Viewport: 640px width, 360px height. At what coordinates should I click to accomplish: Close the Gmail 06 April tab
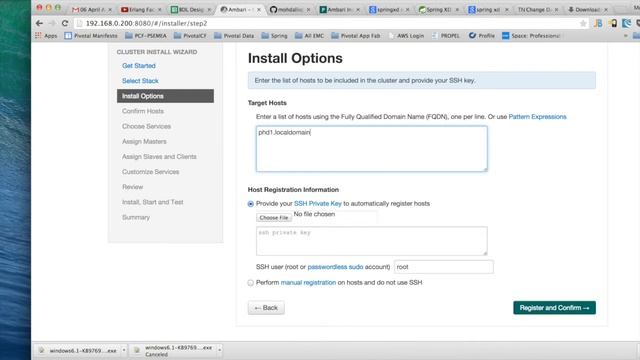(110, 9)
